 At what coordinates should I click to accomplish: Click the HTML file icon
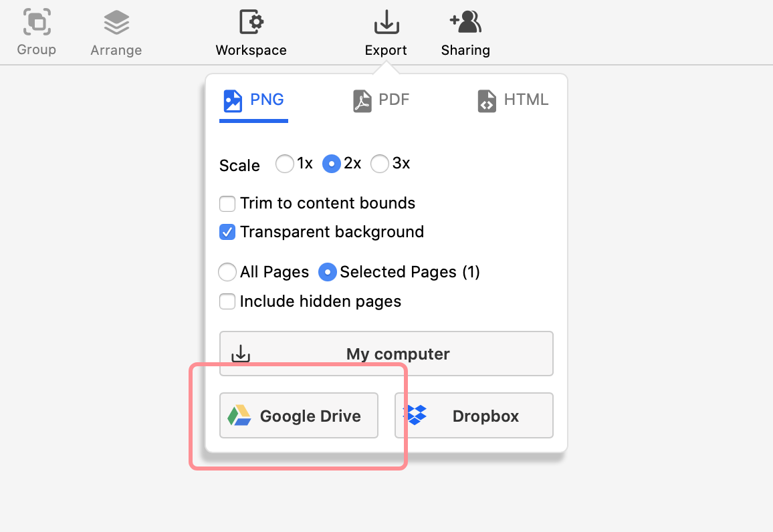coord(486,100)
